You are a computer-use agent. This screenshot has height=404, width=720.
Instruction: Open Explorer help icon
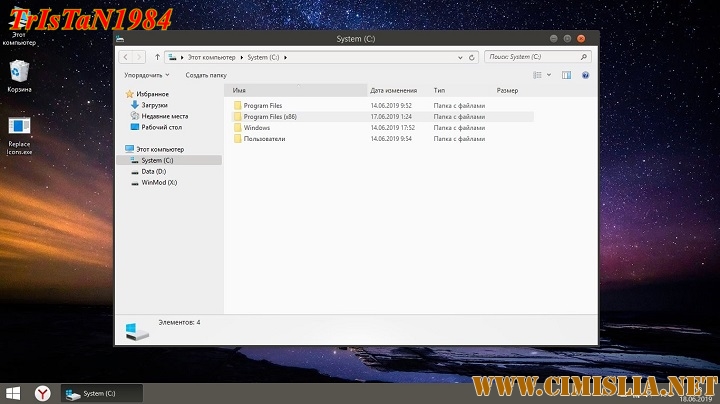click(585, 75)
